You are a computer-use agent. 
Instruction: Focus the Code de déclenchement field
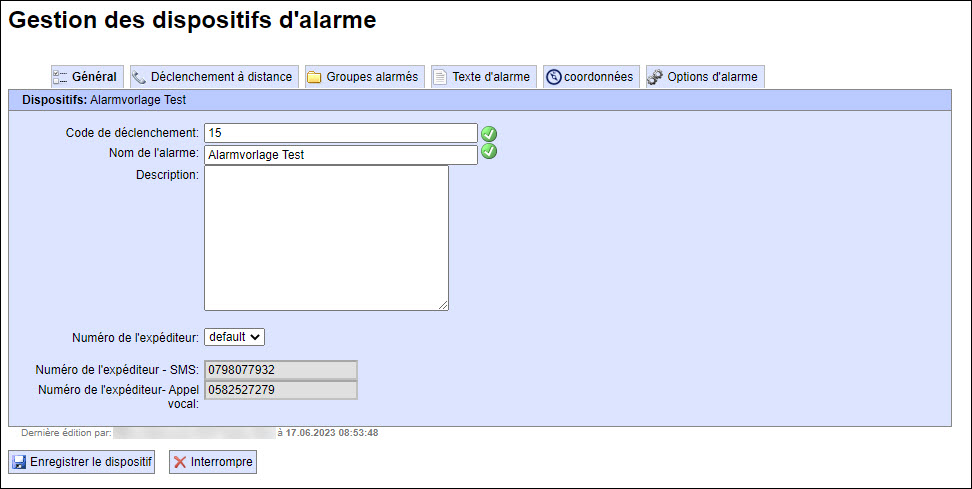click(x=340, y=133)
